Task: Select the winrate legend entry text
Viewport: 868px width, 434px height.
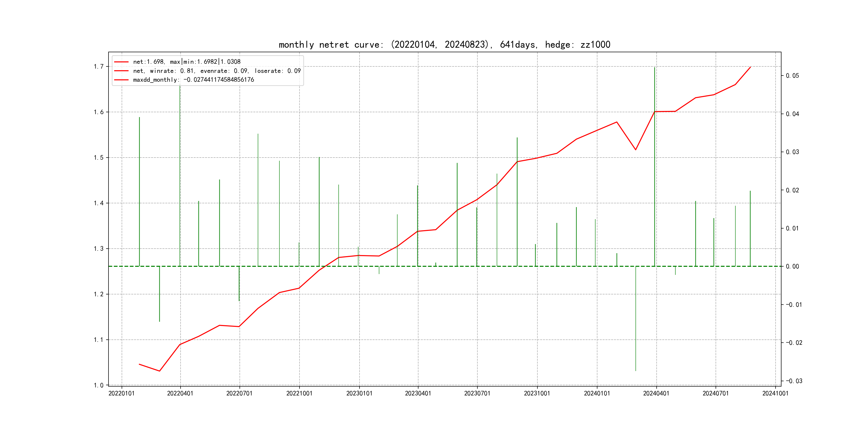Action: click(x=217, y=71)
